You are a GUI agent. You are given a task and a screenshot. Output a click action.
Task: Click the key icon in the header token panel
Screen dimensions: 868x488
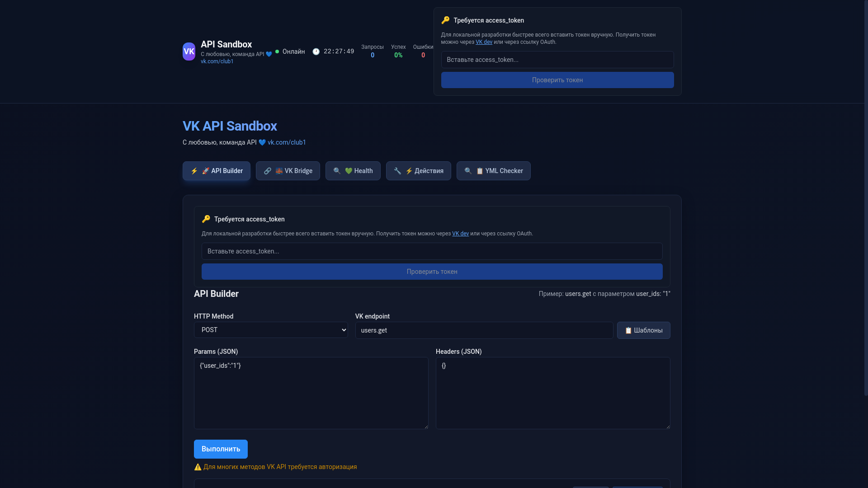(x=445, y=20)
